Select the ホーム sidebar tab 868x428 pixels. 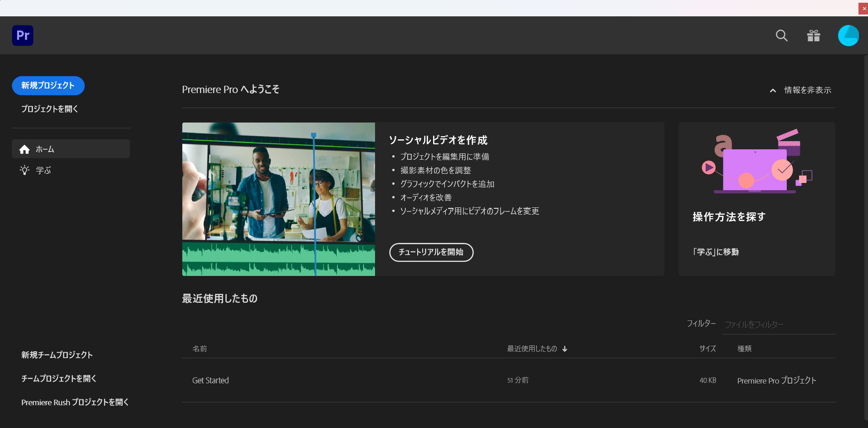tap(71, 149)
